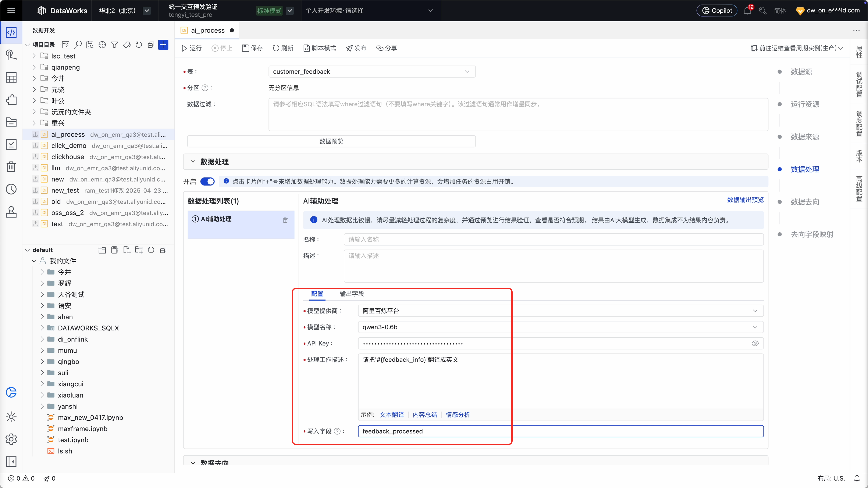Delete AI辅助处理 card via trash icon
The height and width of the screenshot is (488, 868).
click(285, 220)
